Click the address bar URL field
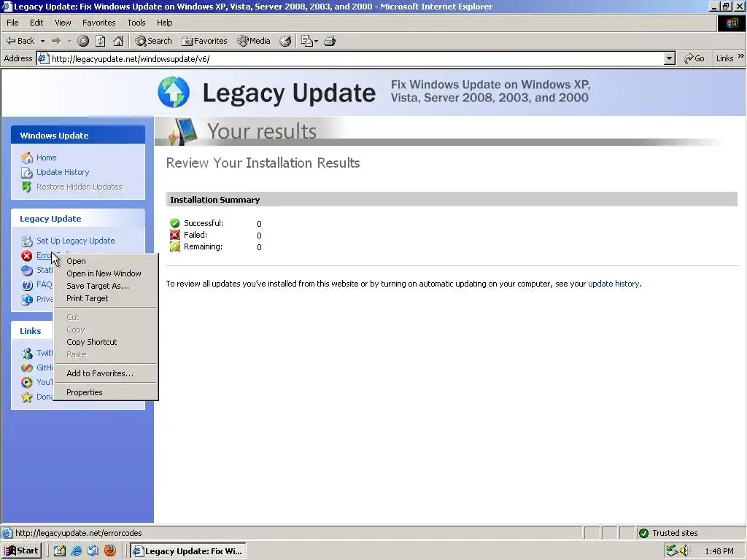The height and width of the screenshot is (560, 747). tap(356, 58)
